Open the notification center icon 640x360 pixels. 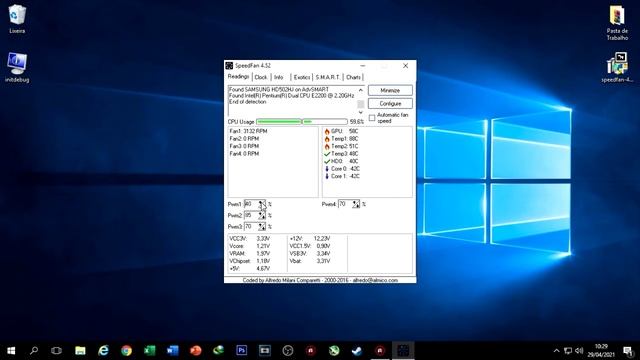tap(628, 351)
